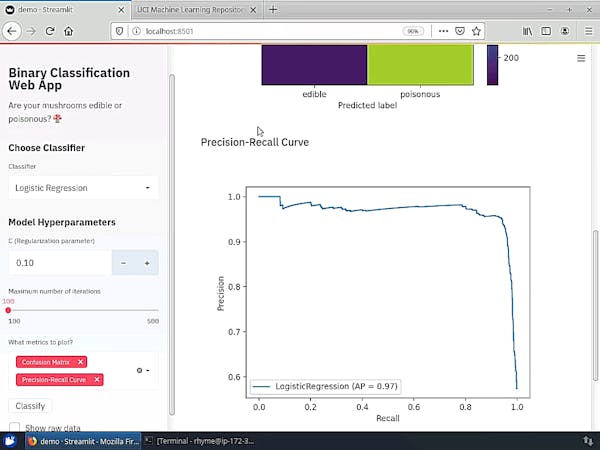Image resolution: width=600 pixels, height=450 pixels.
Task: Click the browser Back arrow button
Action: click(x=11, y=31)
